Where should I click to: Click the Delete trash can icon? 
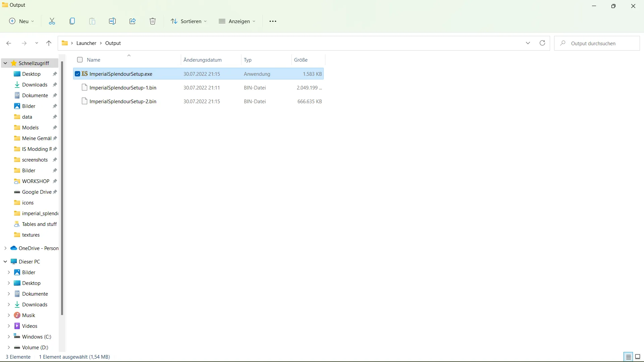tap(153, 21)
